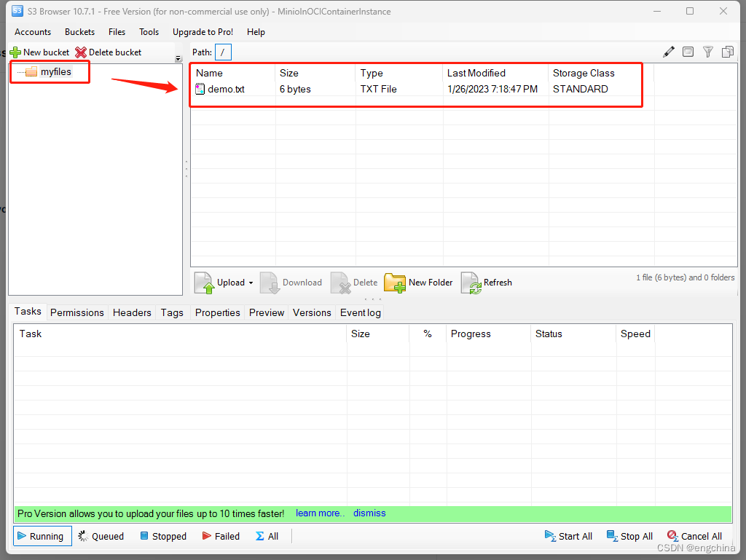The height and width of the screenshot is (560, 746).
Task: Switch to the Tags tab
Action: coord(172,312)
